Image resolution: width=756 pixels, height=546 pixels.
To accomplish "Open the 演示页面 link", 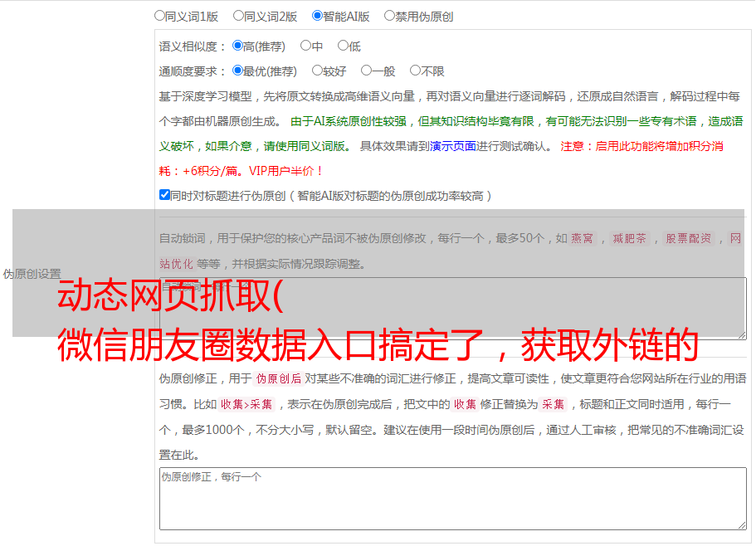I will (x=452, y=146).
